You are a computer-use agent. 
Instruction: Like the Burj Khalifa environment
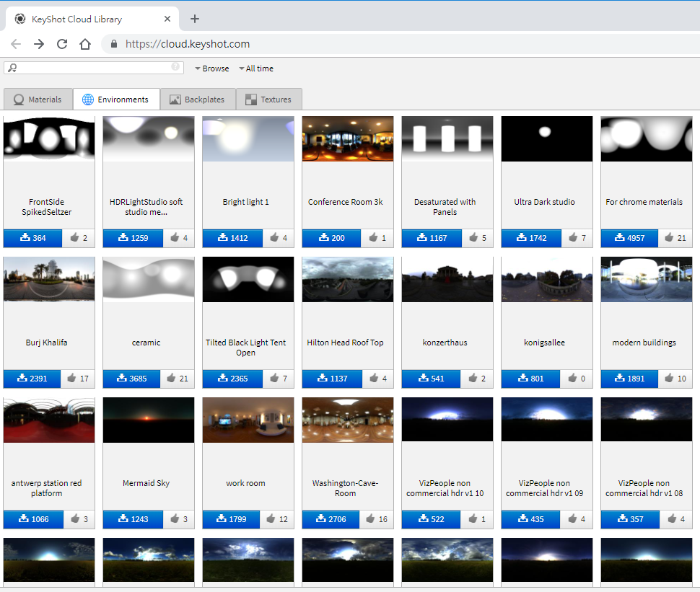[x=78, y=379]
